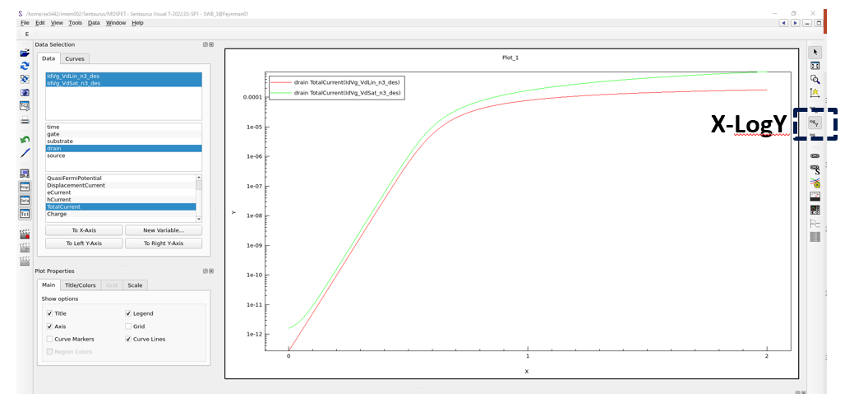Click the Print icon in left toolbar
Viewport: 868px width, 417px height.
pyautogui.click(x=25, y=120)
